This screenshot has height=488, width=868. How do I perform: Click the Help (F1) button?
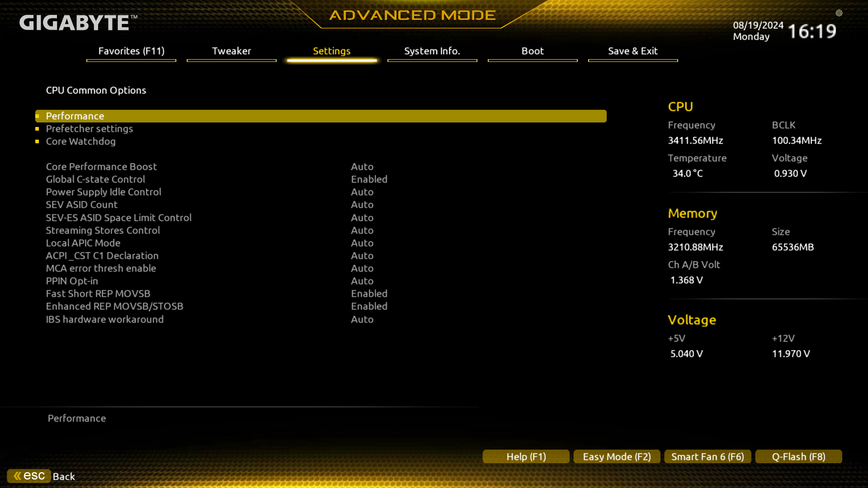point(526,457)
